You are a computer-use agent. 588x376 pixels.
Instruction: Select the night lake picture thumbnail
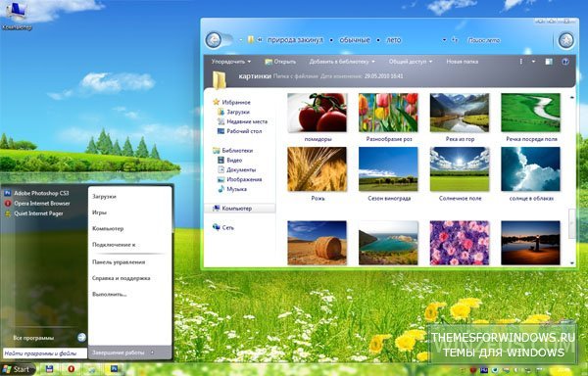530,243
